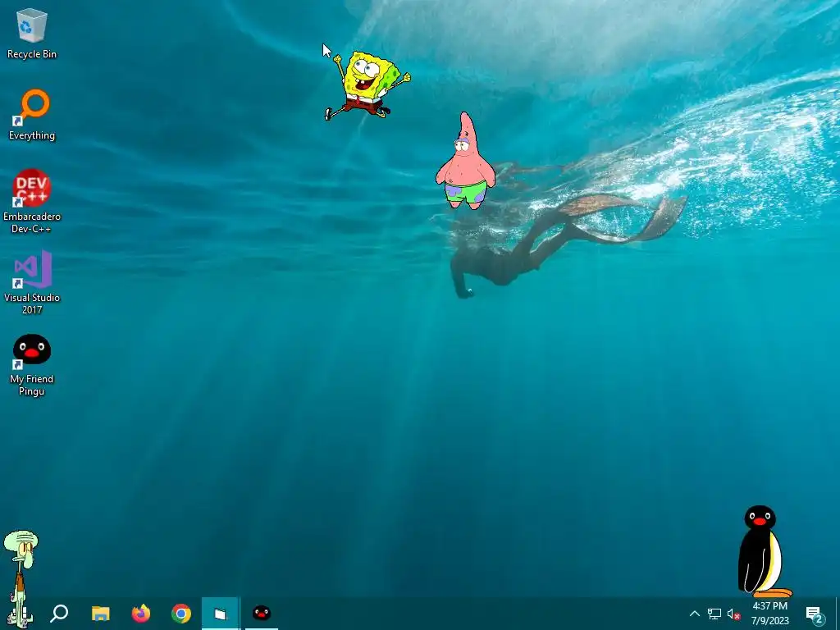Open the muted volume tray icon
The image size is (840, 630).
[734, 614]
